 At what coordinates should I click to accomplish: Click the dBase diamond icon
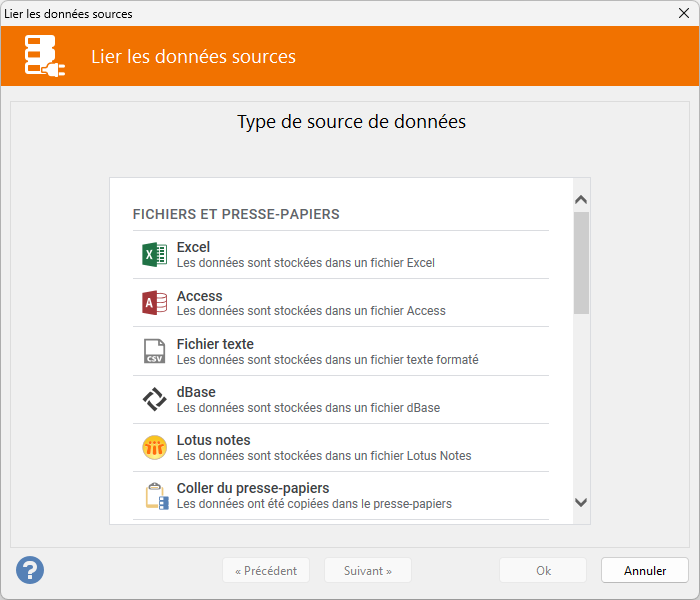coord(154,399)
